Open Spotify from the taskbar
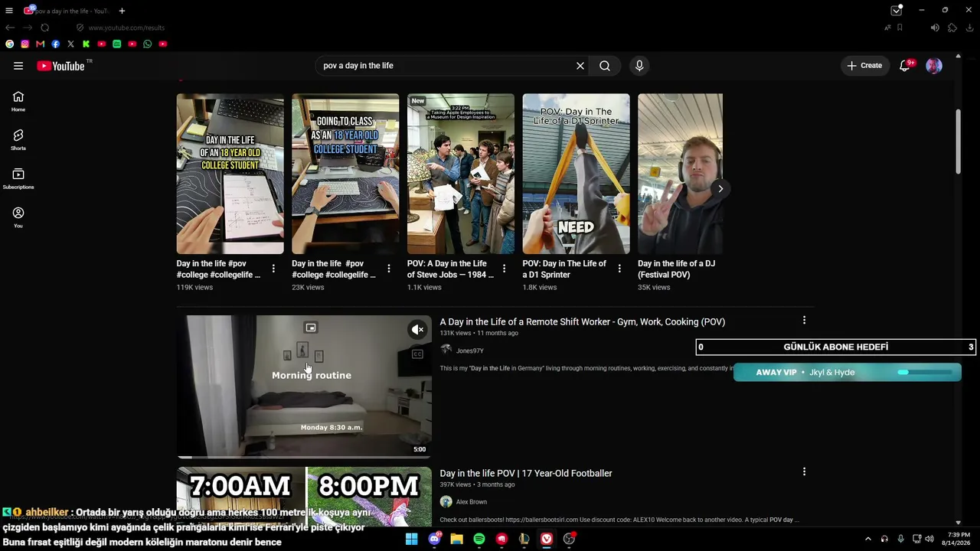The height and width of the screenshot is (551, 980). click(x=479, y=539)
